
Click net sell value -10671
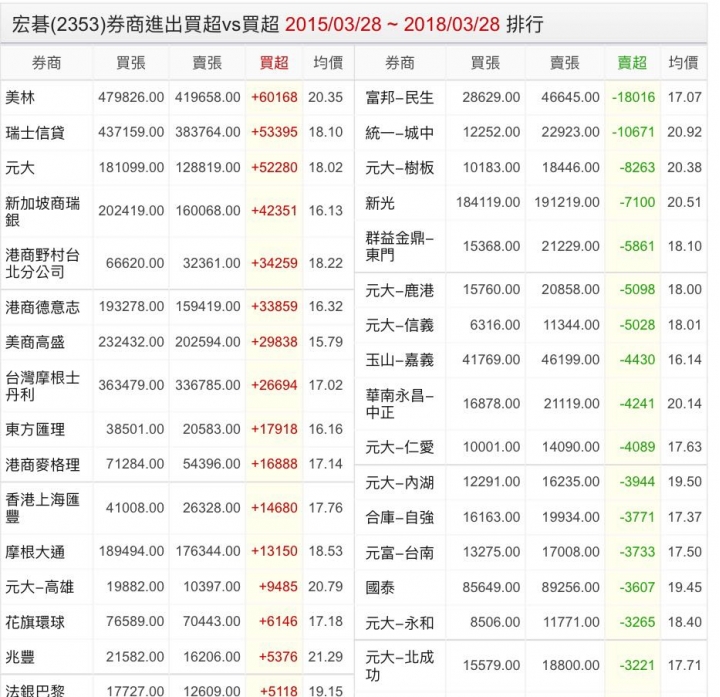point(634,132)
